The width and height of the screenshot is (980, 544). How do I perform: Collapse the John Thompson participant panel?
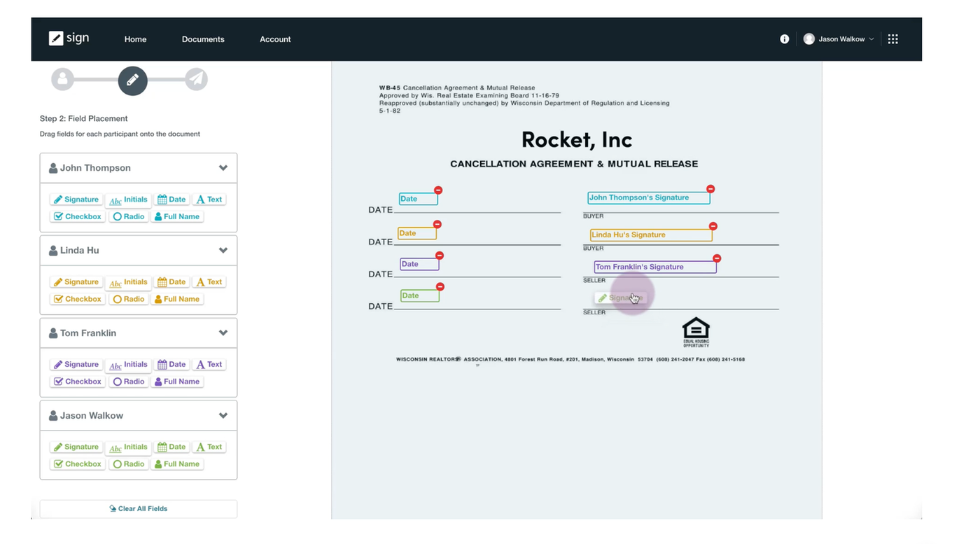pyautogui.click(x=223, y=167)
